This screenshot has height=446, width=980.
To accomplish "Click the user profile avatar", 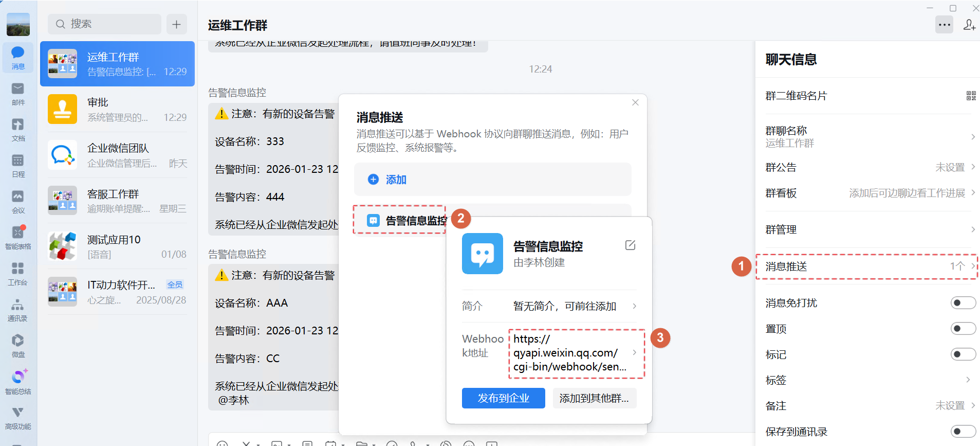I will coord(18,24).
